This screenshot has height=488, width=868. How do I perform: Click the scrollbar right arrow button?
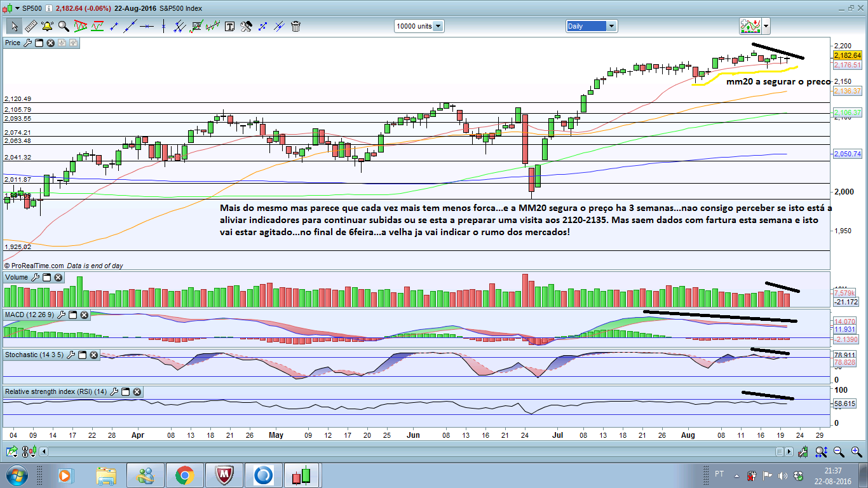click(x=789, y=452)
